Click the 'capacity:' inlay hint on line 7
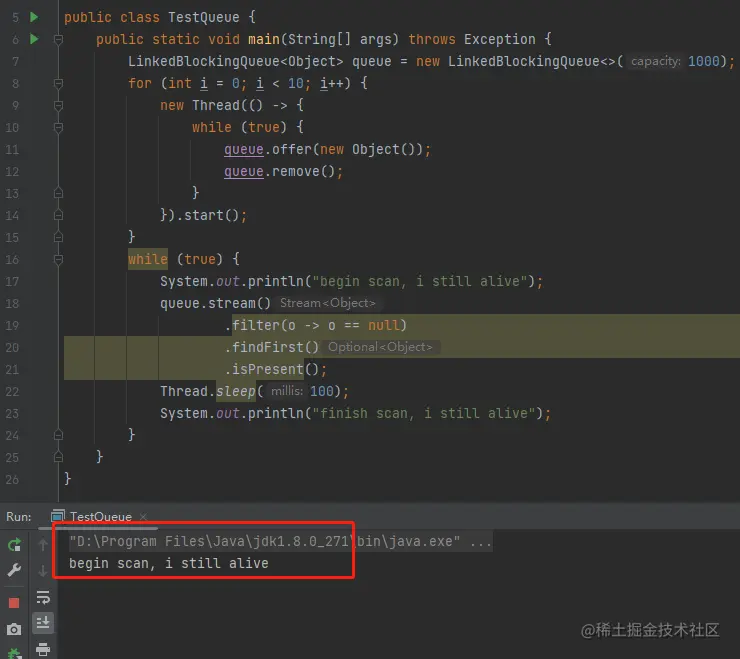Image resolution: width=740 pixels, height=659 pixels. pos(656,61)
